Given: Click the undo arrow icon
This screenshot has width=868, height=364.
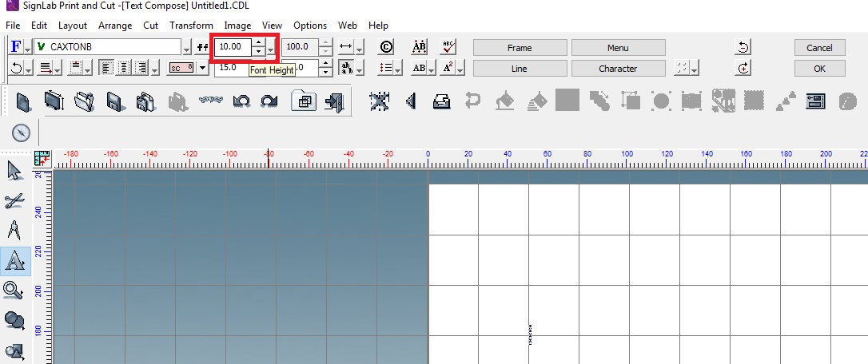Looking at the screenshot, I should 241,101.
